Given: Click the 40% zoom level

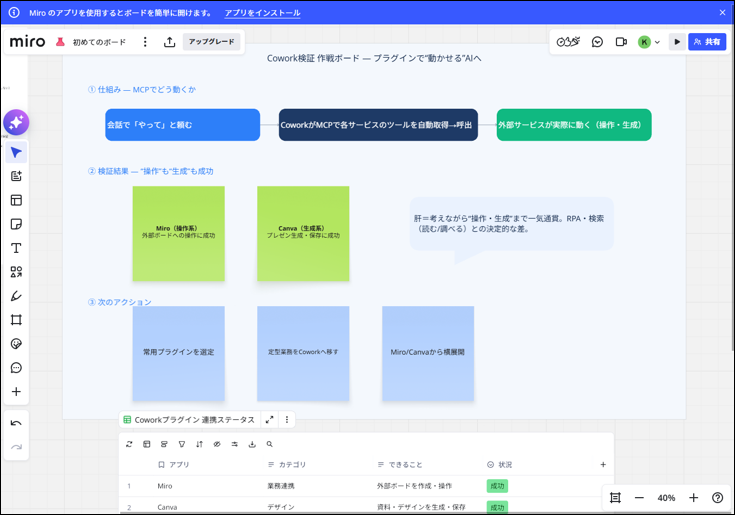Looking at the screenshot, I should [666, 498].
